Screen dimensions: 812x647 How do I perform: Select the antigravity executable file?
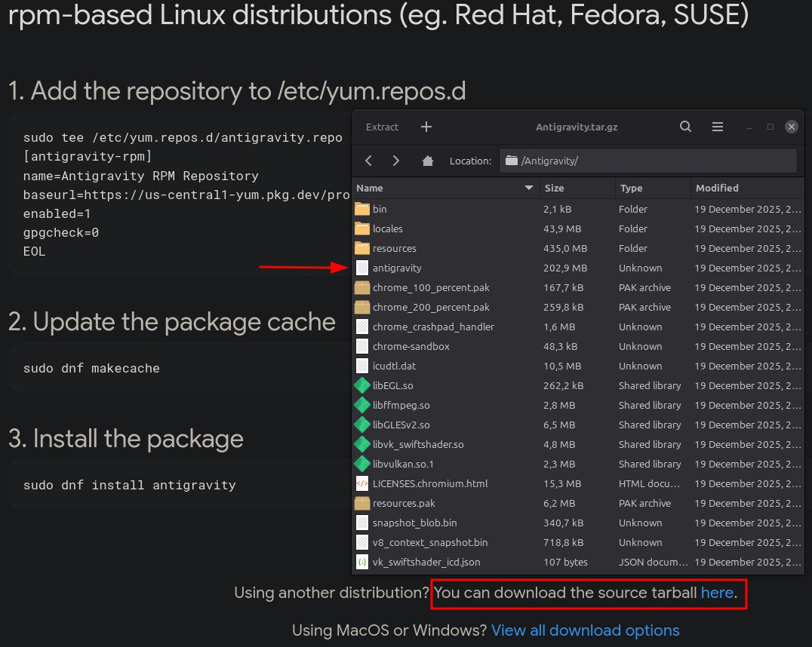397,268
